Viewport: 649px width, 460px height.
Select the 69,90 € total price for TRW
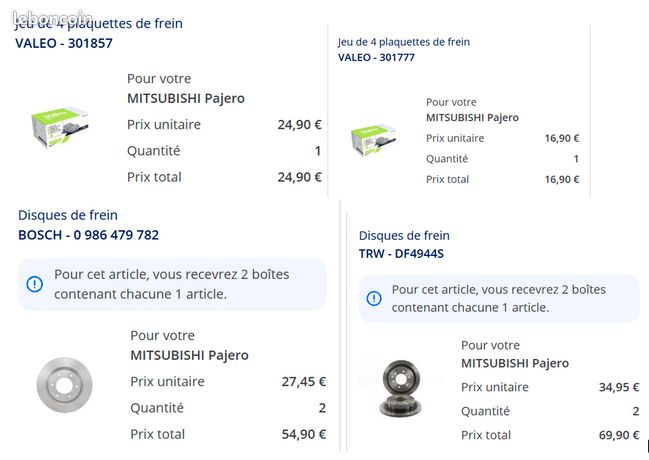[619, 435]
